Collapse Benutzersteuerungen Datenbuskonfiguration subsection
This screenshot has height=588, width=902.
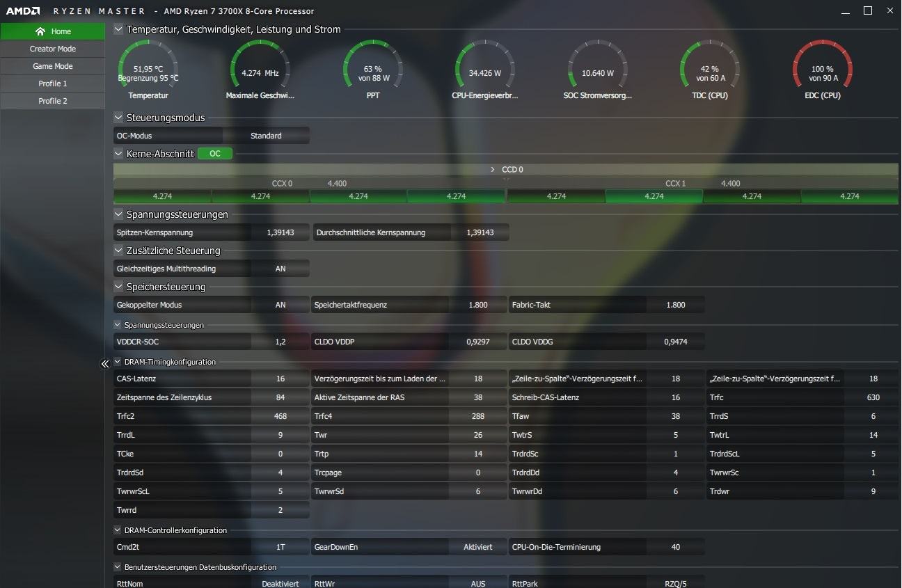coord(118,567)
